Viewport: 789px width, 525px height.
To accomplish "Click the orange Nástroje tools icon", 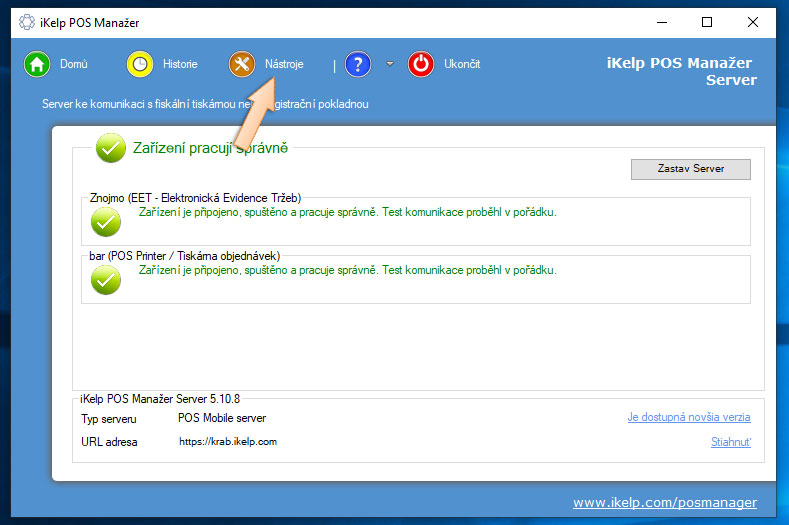I will tap(242, 64).
